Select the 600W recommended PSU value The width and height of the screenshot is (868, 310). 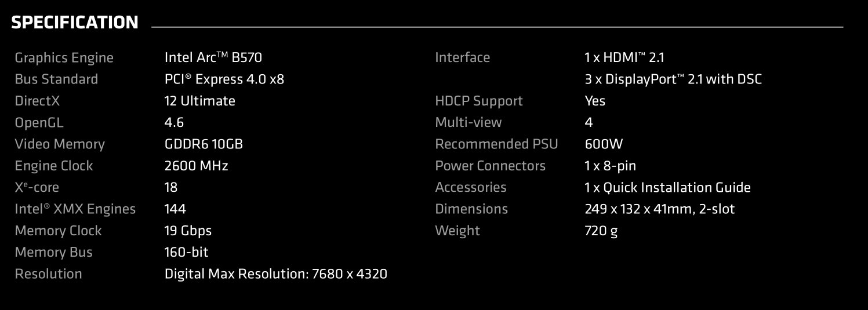(604, 144)
